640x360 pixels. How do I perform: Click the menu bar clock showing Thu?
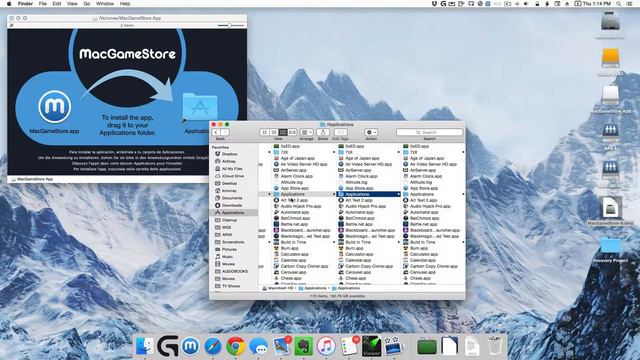point(597,4)
